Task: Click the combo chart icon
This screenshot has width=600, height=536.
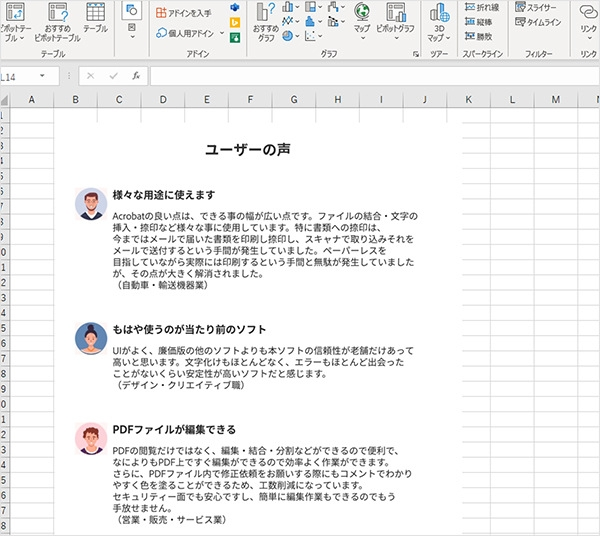Action: (x=333, y=21)
